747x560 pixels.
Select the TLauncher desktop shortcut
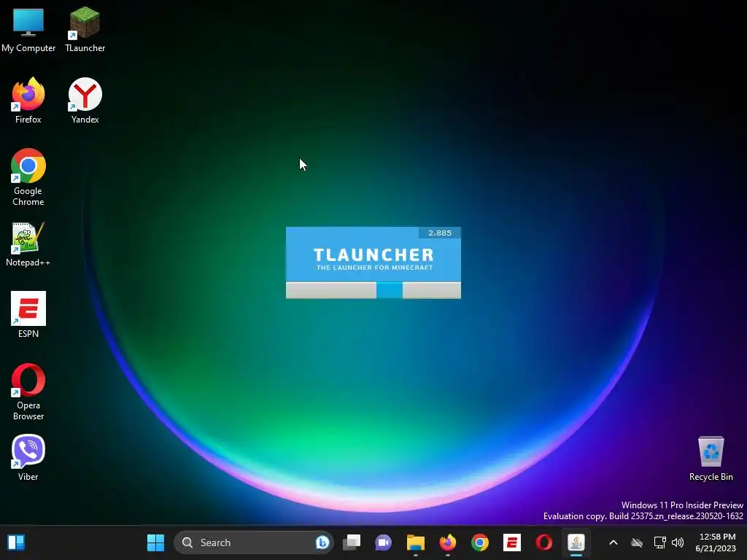(x=85, y=28)
